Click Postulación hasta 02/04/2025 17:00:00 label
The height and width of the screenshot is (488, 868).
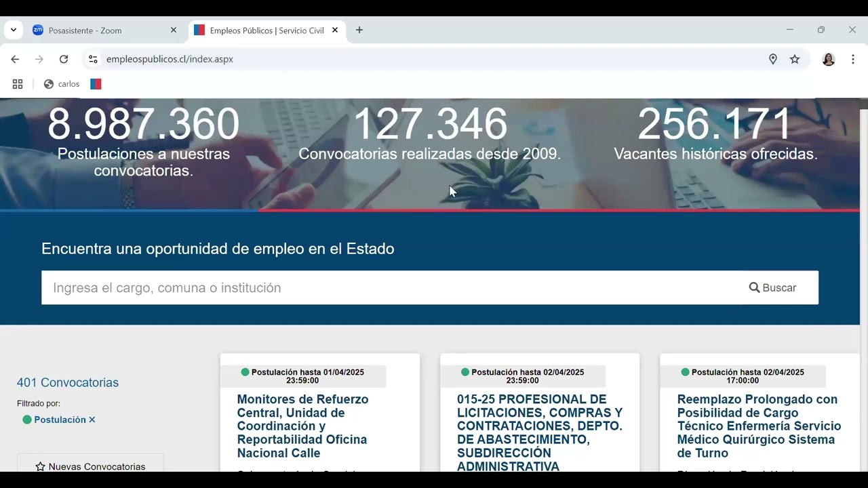pos(743,376)
